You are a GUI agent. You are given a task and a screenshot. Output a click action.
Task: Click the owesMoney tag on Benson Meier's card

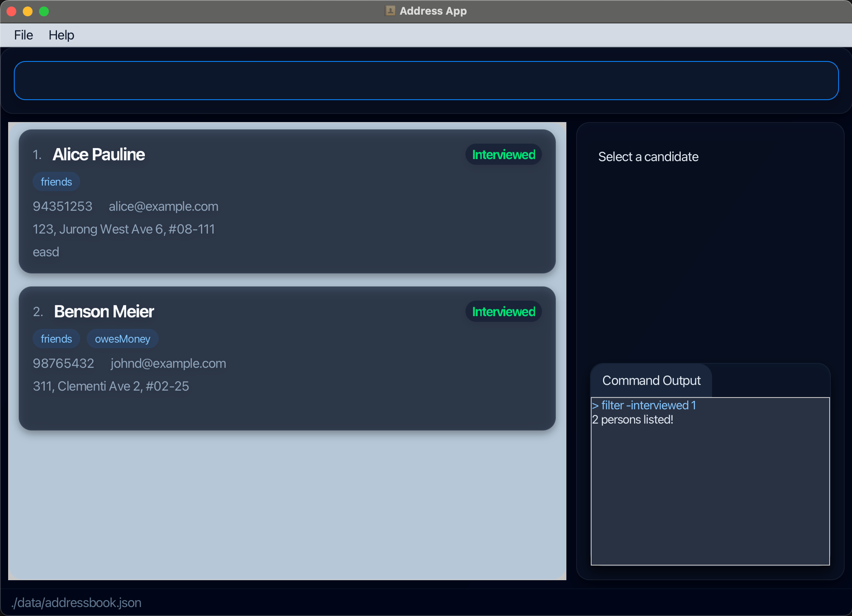click(122, 339)
